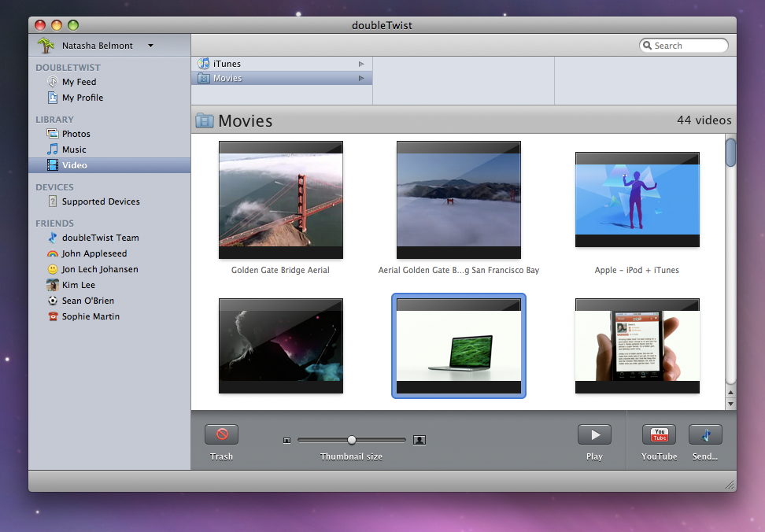Screen dimensions: 765x532
Task: Open doubleTwist Team friend entry
Action: tap(100, 238)
